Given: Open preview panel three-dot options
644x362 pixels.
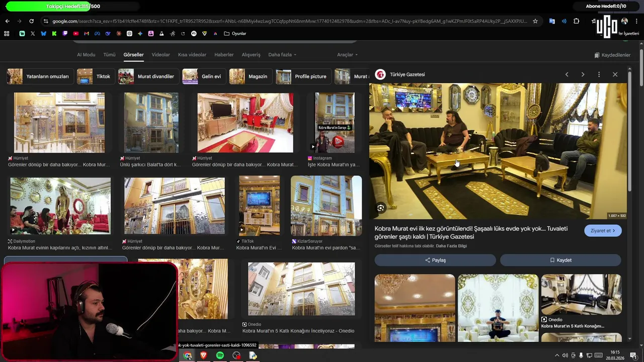Looking at the screenshot, I should 599,74.
